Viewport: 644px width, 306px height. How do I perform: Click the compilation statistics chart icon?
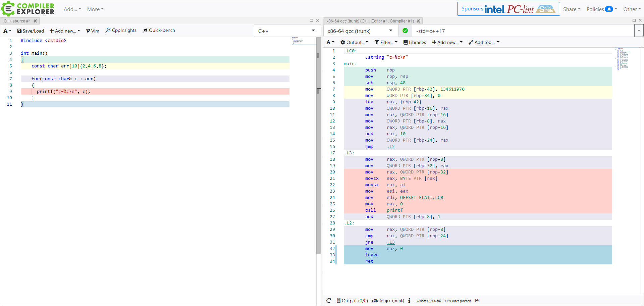pyautogui.click(x=478, y=301)
